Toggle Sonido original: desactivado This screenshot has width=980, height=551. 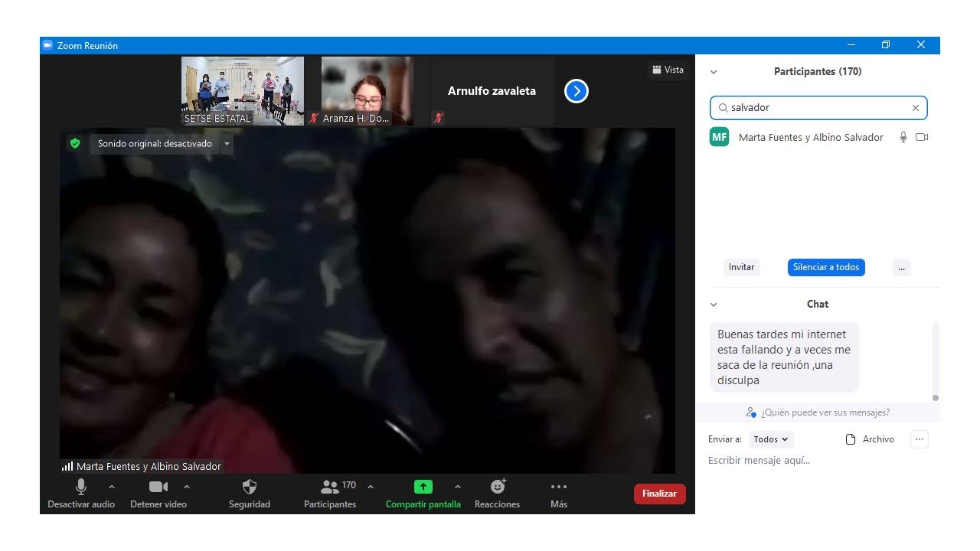(155, 144)
